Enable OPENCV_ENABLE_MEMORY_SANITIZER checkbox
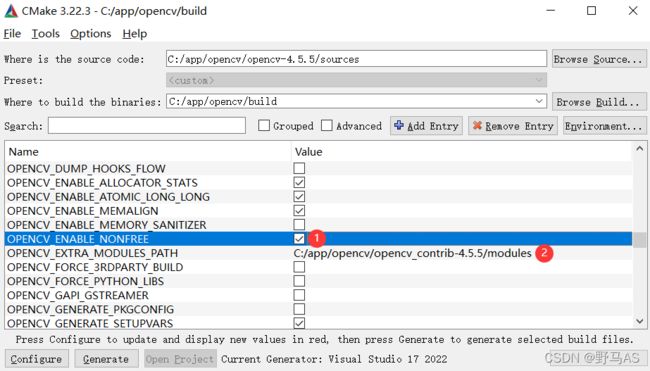 click(x=299, y=225)
